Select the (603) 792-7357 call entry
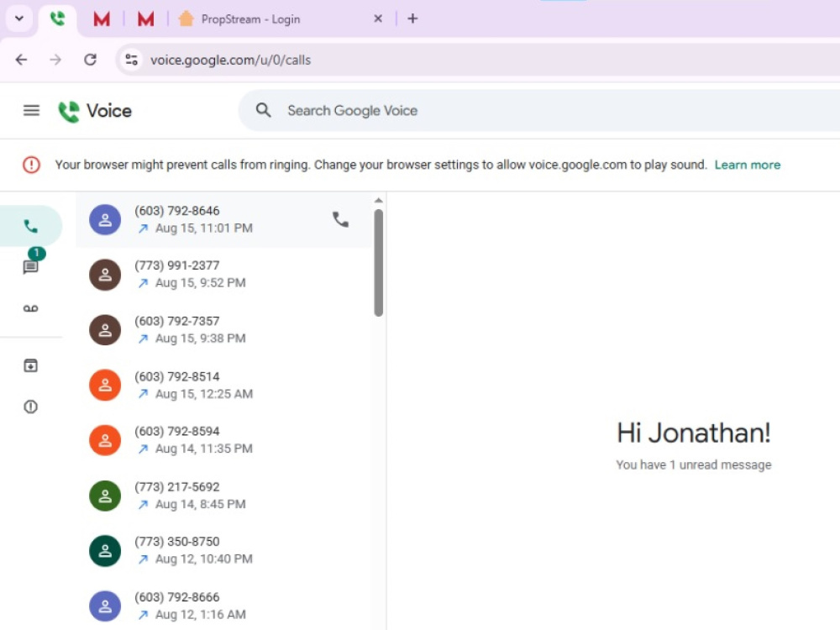Image resolution: width=840 pixels, height=630 pixels. pos(223,330)
